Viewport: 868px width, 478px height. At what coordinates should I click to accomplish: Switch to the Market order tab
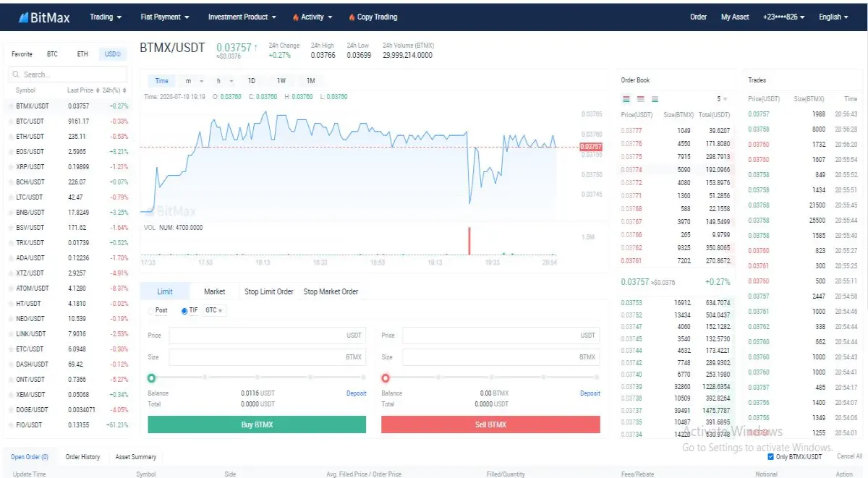tap(214, 291)
